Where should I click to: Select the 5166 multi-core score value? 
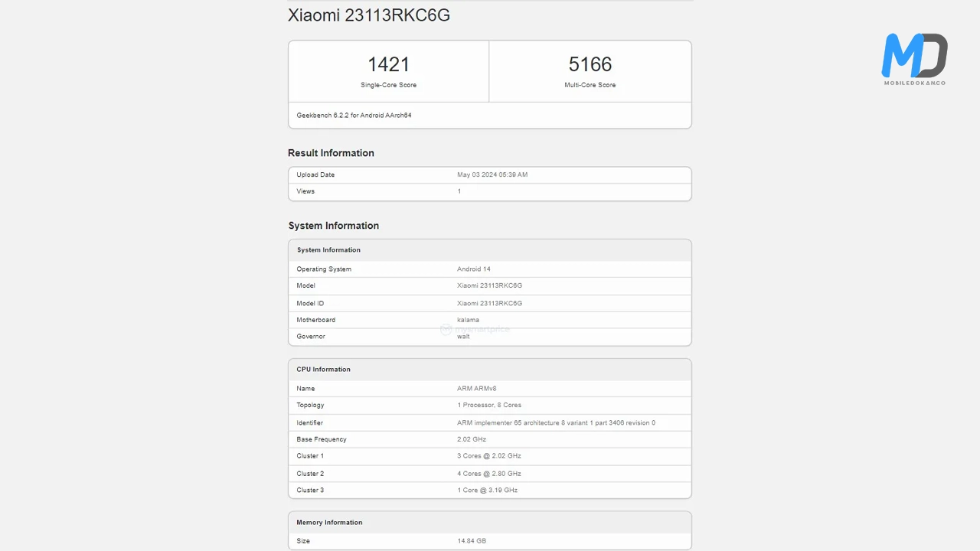pos(590,64)
